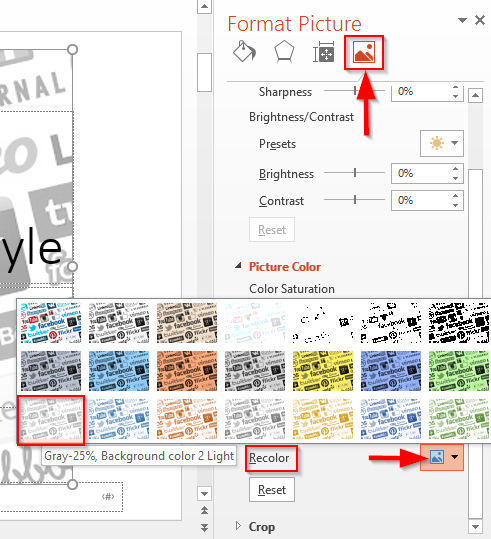Choose the indigo-blue dark recolor thumbnail
Viewport: 491px width, 539px height.
click(391, 371)
